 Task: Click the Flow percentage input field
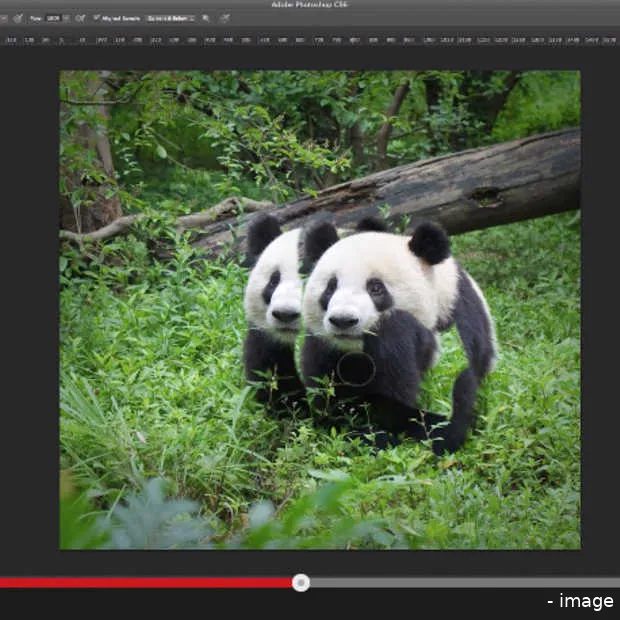coord(53,18)
